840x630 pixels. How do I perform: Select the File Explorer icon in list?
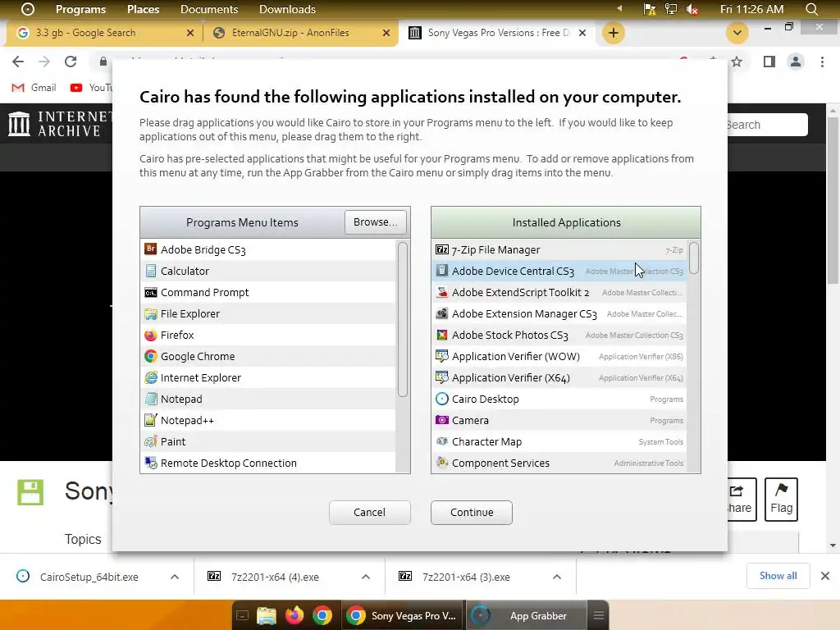pos(151,313)
